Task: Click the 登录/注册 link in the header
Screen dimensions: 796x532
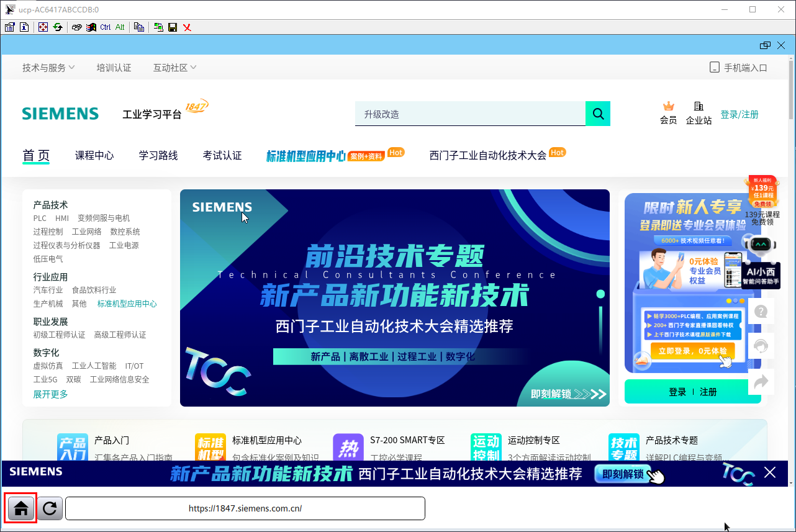Action: [739, 114]
